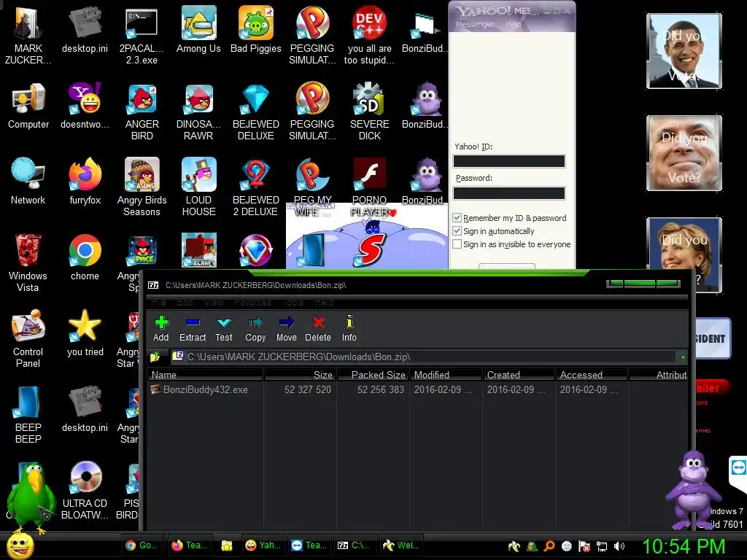
Task: Sort archive by Modified column
Action: 446,375
